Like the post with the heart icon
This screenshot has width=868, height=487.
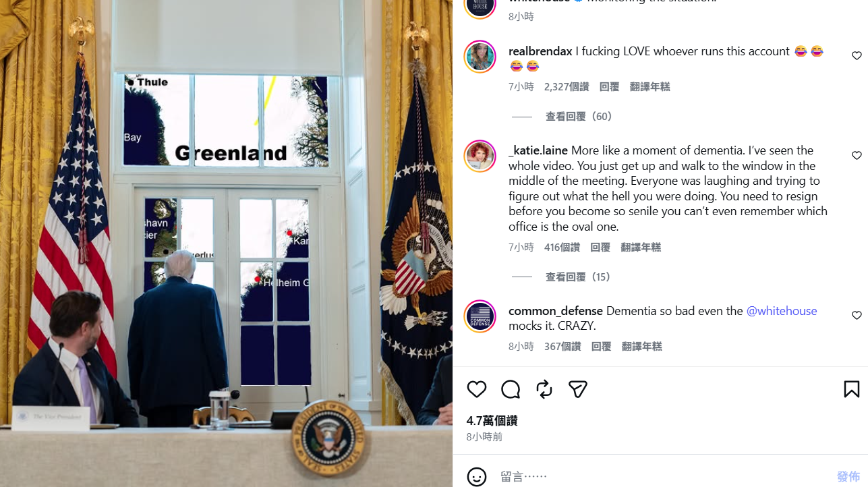tap(477, 389)
